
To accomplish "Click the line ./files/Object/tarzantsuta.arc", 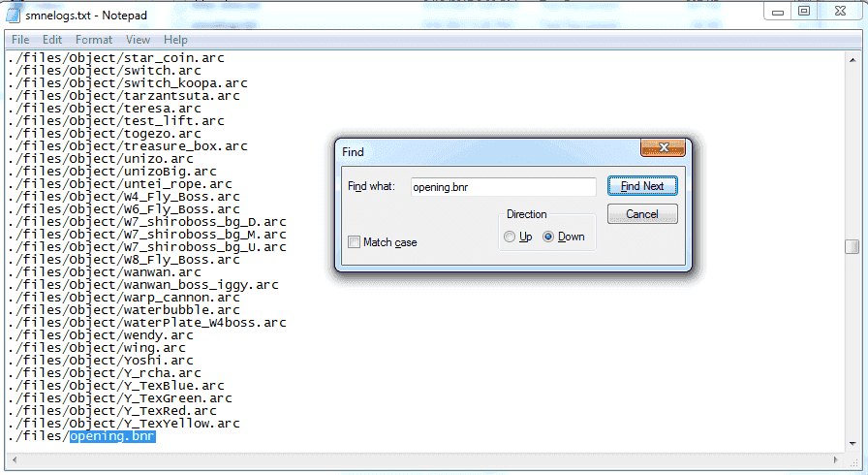I will [124, 96].
